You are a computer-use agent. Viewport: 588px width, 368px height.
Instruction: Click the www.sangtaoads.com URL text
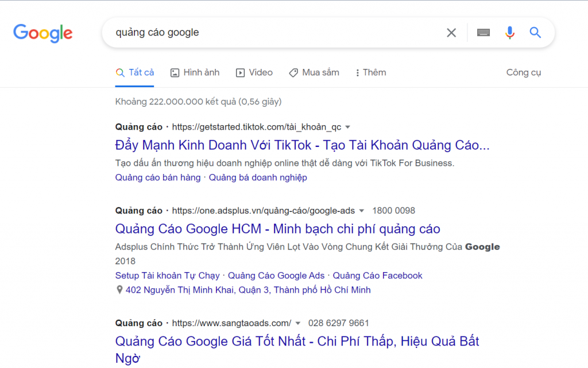pyautogui.click(x=231, y=323)
